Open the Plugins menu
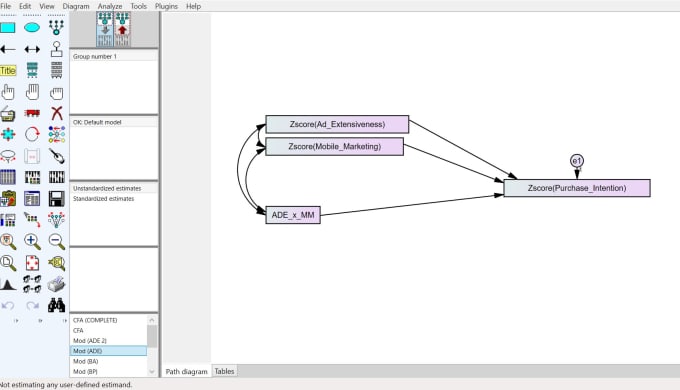Image resolution: width=680 pixels, height=390 pixels. [x=167, y=6]
